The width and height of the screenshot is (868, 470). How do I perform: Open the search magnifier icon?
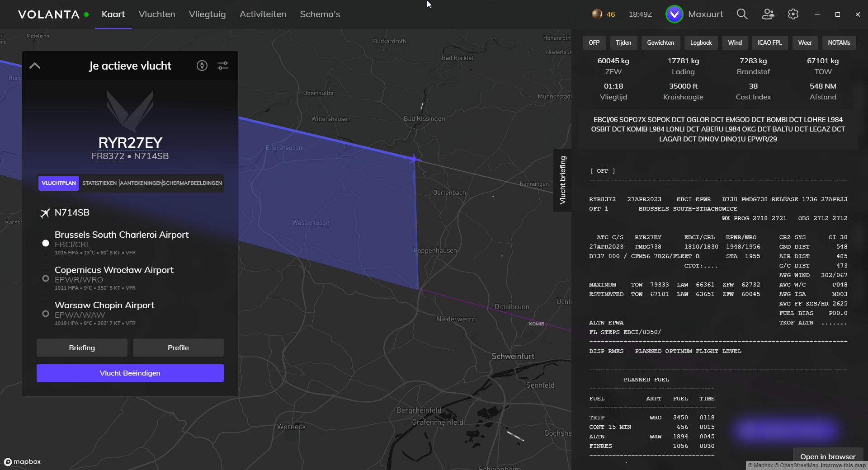(x=742, y=14)
